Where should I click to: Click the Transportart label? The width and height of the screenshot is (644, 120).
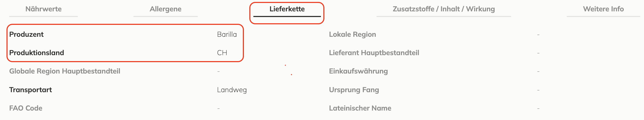pyautogui.click(x=31, y=90)
